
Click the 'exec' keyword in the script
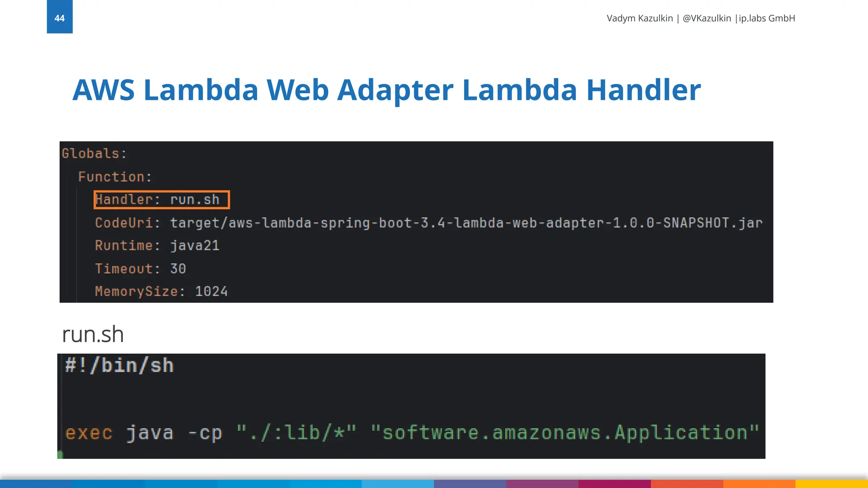[89, 433]
